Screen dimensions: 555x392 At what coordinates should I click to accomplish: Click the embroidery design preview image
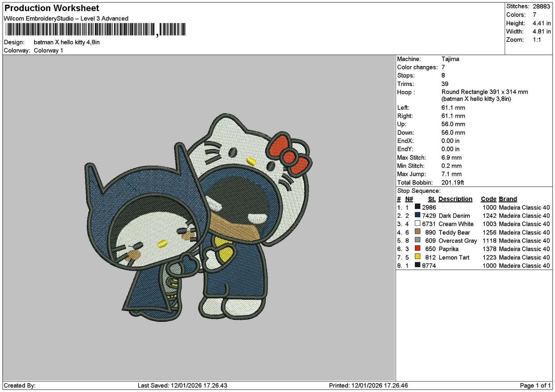tap(199, 218)
